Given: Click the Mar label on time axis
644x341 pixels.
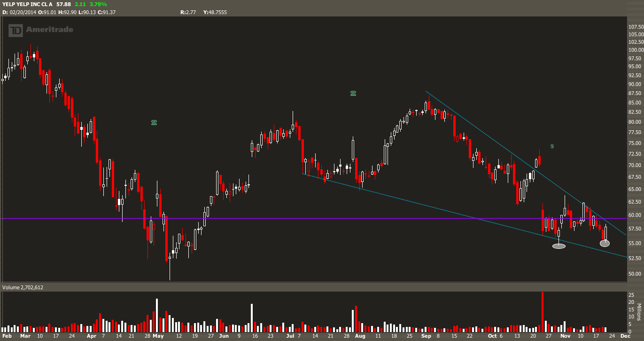Looking at the screenshot, I should click(x=25, y=337).
